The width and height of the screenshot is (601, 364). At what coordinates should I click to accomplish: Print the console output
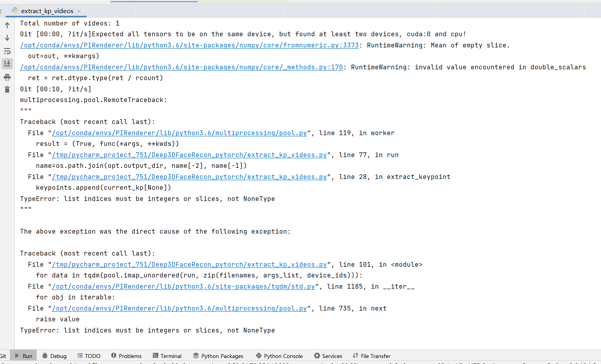click(x=7, y=77)
